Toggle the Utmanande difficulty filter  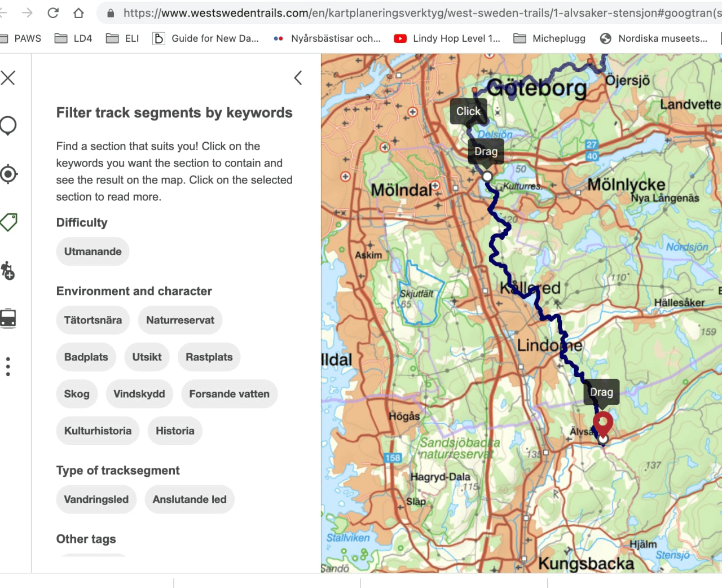click(x=93, y=252)
